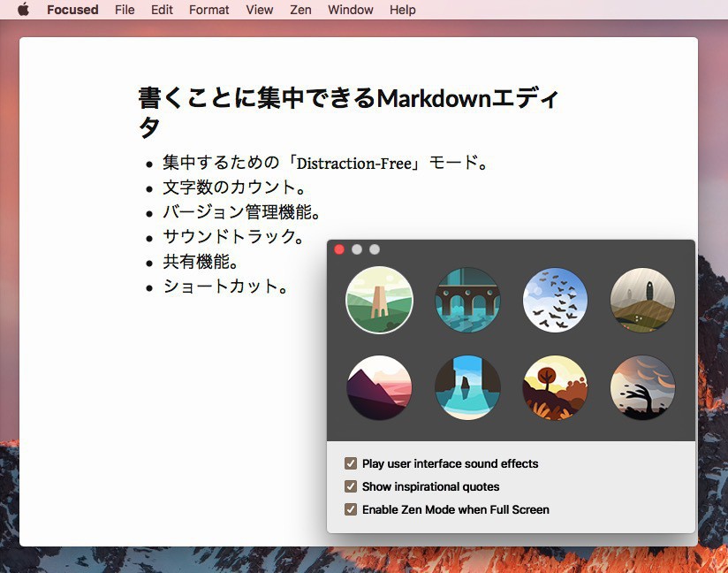Choose the purple mountains sunset soundtrack

[379, 388]
